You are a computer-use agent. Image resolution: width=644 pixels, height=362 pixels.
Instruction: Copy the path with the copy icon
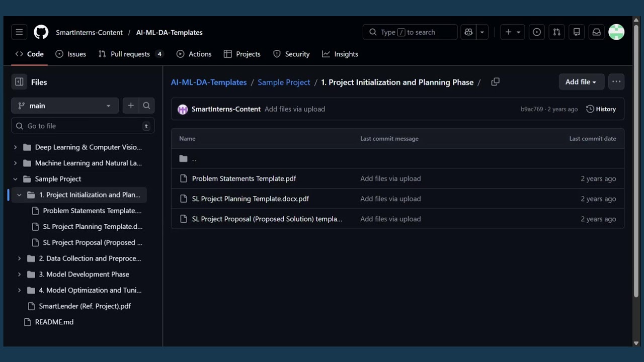[x=495, y=82]
